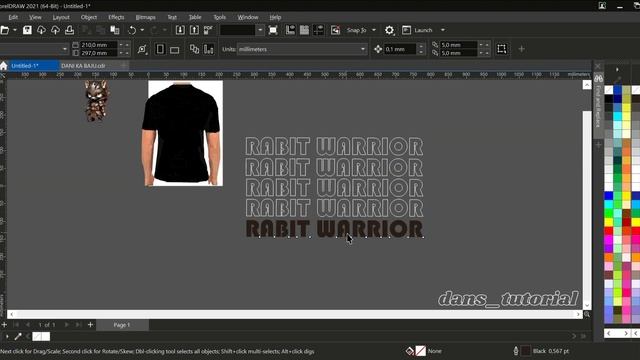Click the Save icon in the toolbar
This screenshot has height=360, width=640.
(27, 30)
